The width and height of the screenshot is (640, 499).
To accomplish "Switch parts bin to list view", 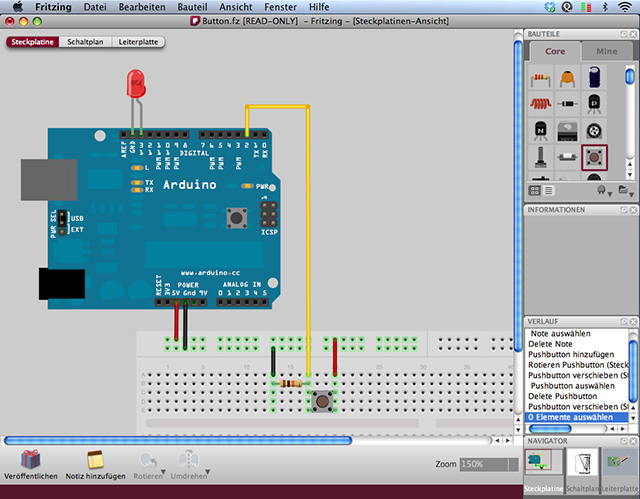I will pos(548,191).
